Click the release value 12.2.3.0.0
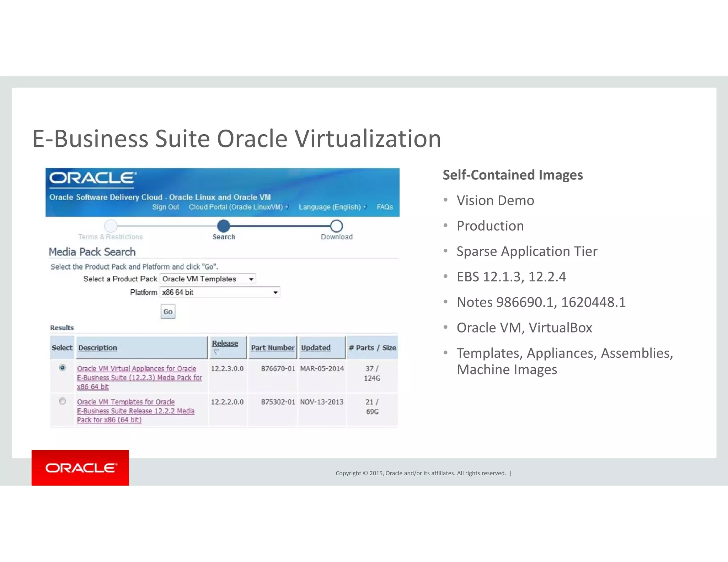 [x=227, y=369]
